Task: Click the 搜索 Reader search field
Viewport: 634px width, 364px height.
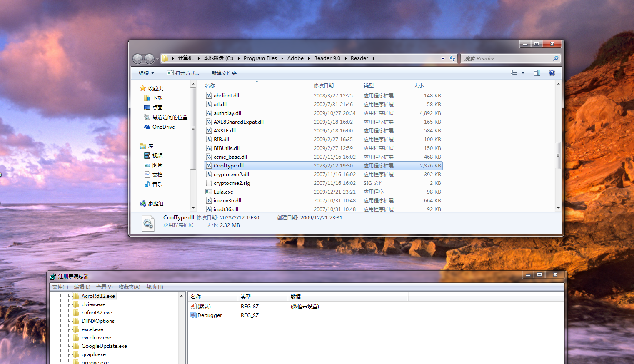Action: tap(506, 59)
